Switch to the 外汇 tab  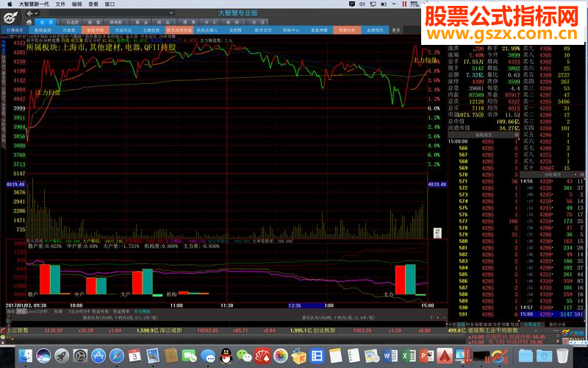click(x=209, y=22)
